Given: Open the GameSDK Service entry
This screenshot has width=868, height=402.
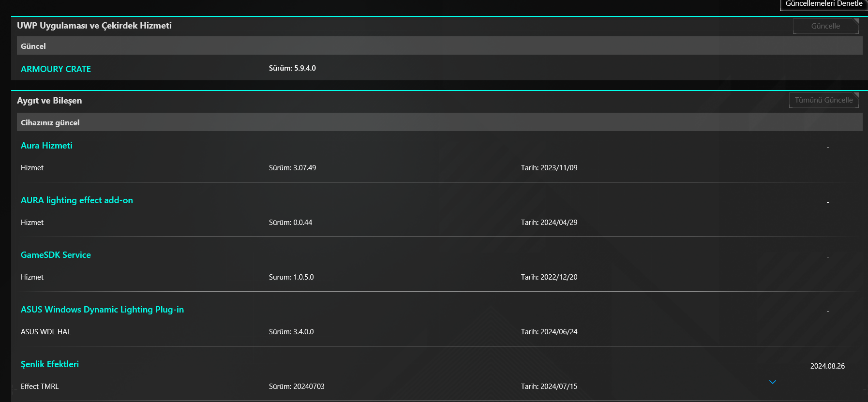Looking at the screenshot, I should pos(56,255).
